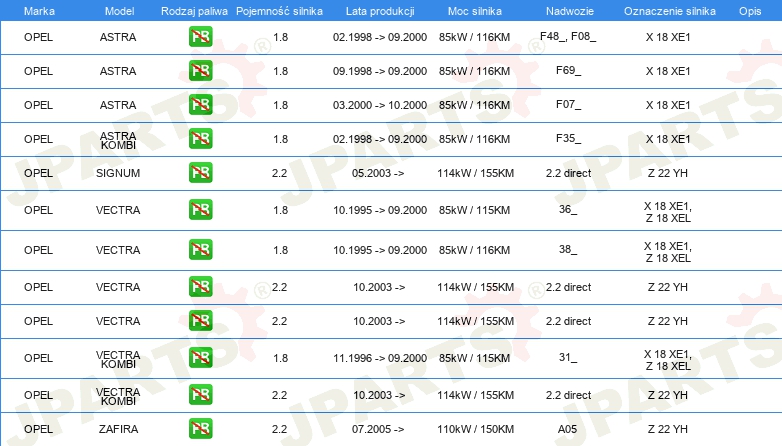Click the Nadwozie column header
The width and height of the screenshot is (782, 446).
(570, 11)
